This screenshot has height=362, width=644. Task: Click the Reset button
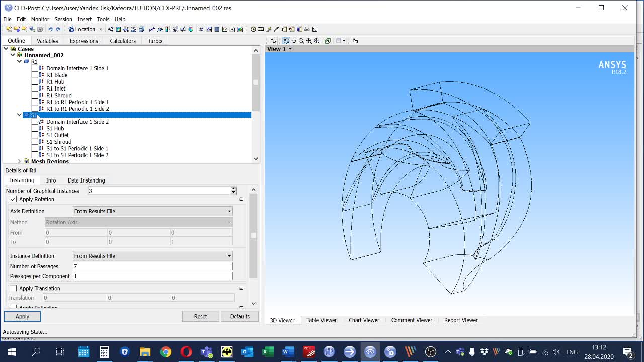click(x=200, y=316)
